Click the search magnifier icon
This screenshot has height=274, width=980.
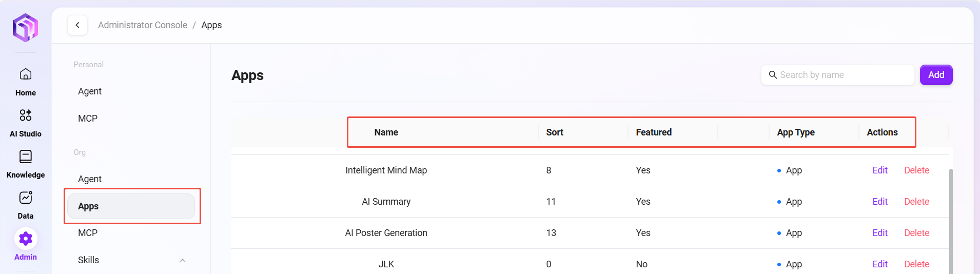coord(773,75)
